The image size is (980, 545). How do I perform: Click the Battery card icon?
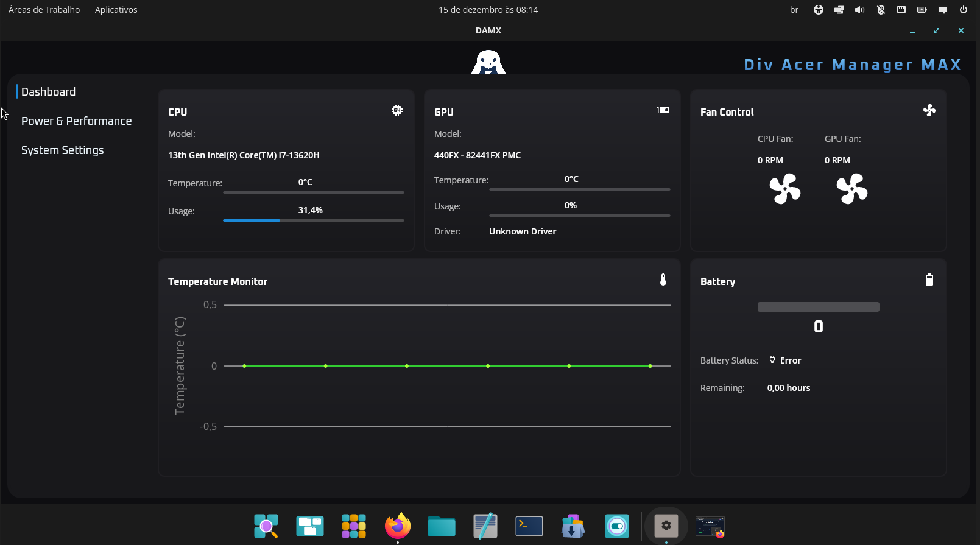[929, 280]
